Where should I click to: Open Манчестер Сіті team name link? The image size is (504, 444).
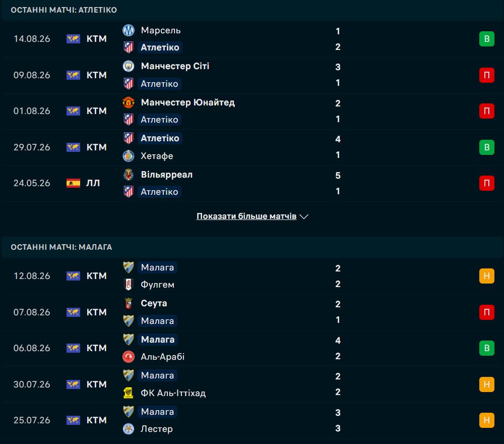(175, 66)
